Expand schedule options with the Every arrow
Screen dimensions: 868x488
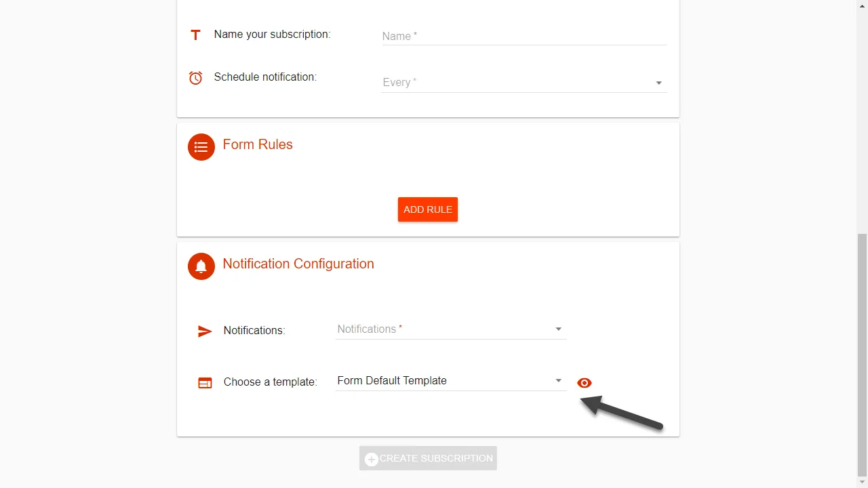(x=658, y=83)
